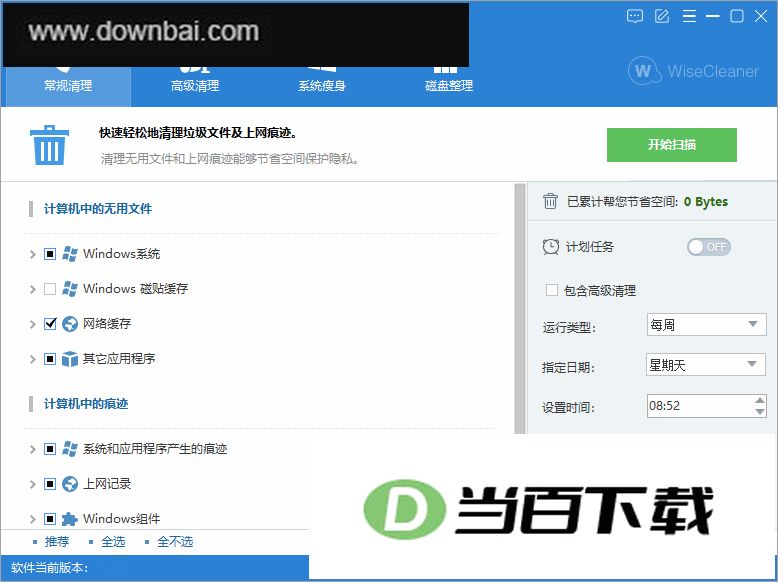Click the blue trash bin icon
The width and height of the screenshot is (778, 582).
tap(49, 145)
